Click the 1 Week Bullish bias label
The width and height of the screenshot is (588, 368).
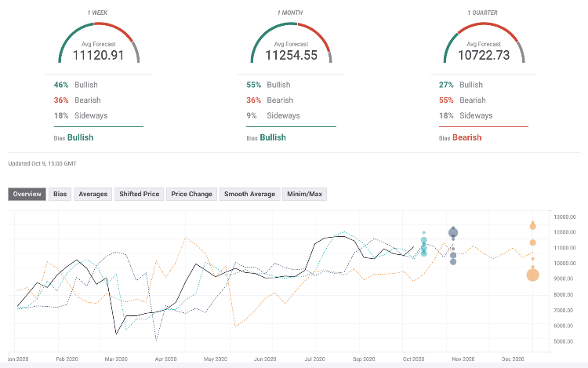(80, 137)
